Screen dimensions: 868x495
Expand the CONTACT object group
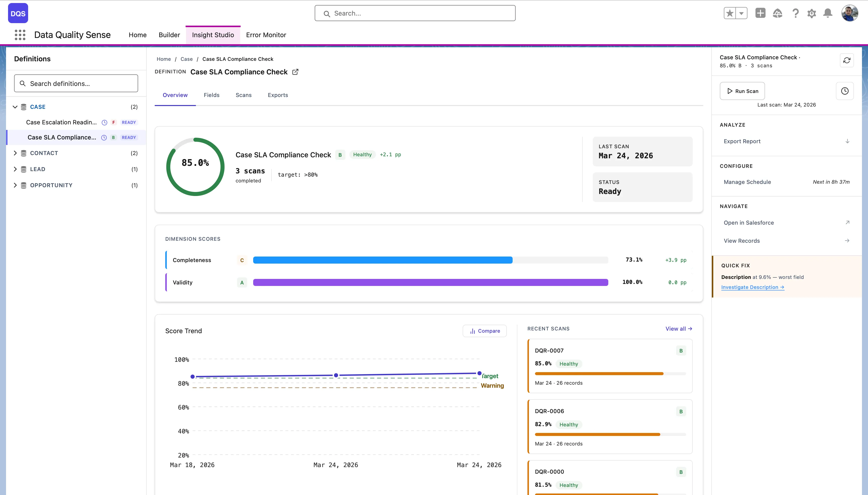pos(15,153)
